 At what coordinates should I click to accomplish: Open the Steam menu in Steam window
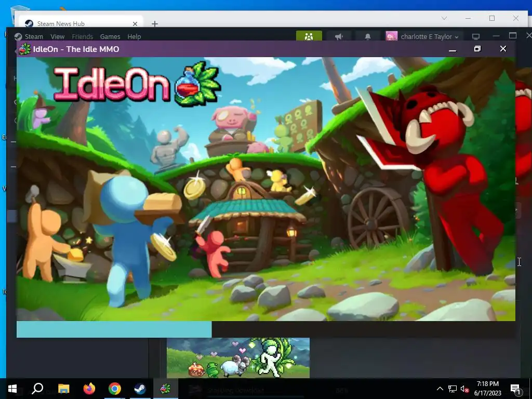pyautogui.click(x=34, y=37)
